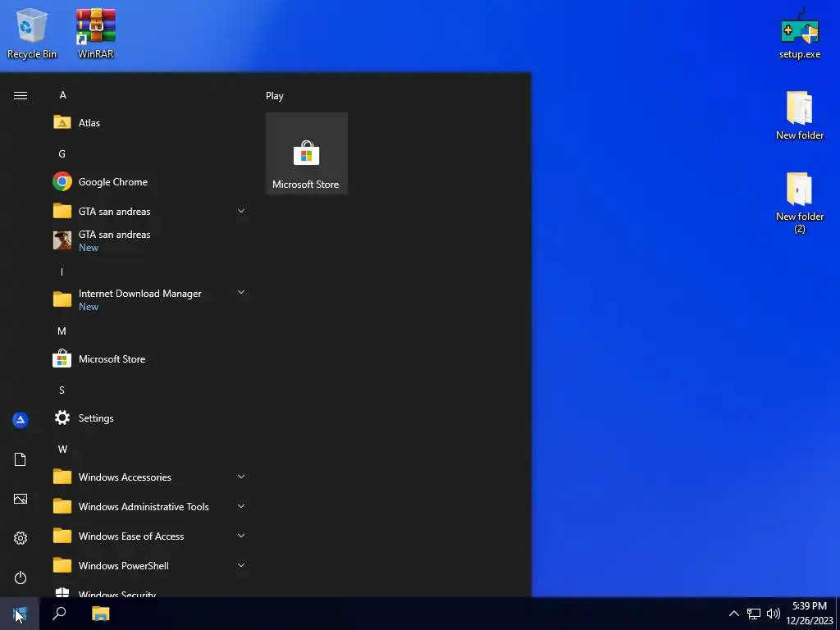Screen dimensions: 840x630
Task: Open Internet Download Manager folder entry
Action: 150,299
